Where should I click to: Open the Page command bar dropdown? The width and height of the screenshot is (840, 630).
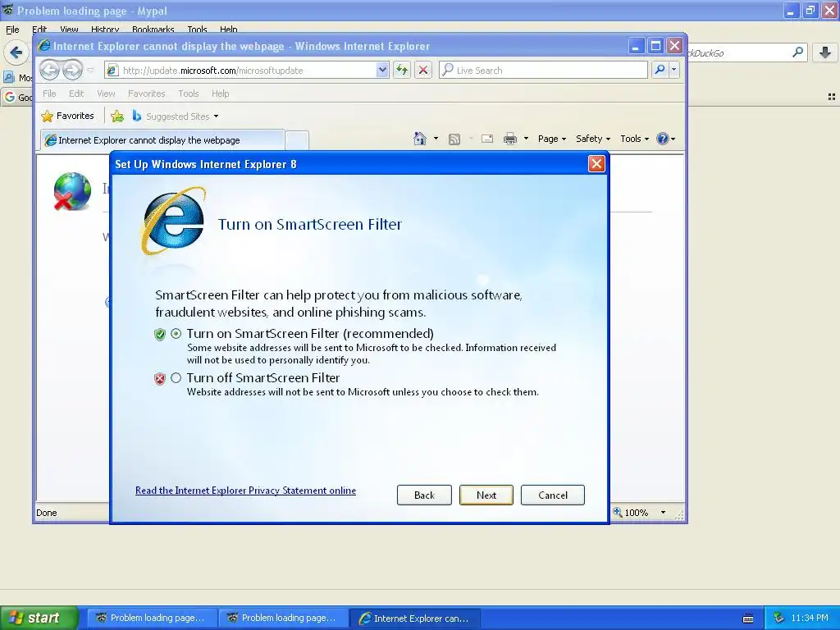pyautogui.click(x=552, y=139)
